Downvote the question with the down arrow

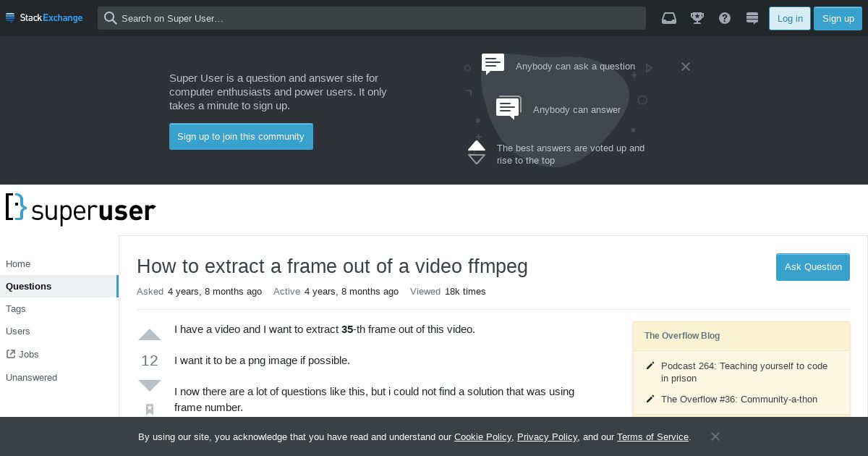[x=150, y=385]
